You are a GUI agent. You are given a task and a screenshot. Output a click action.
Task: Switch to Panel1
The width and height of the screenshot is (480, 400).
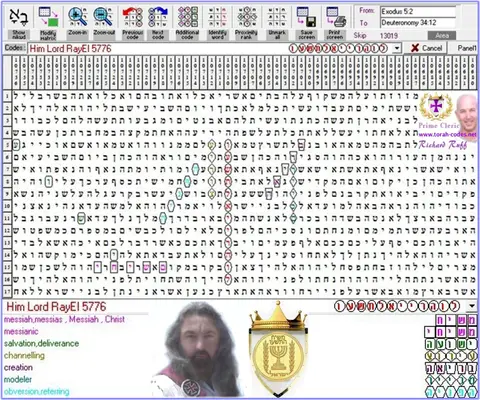pyautogui.click(x=467, y=48)
